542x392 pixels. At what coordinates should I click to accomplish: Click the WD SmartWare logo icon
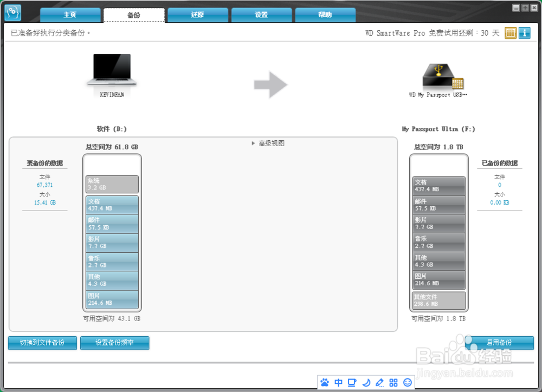point(13,12)
